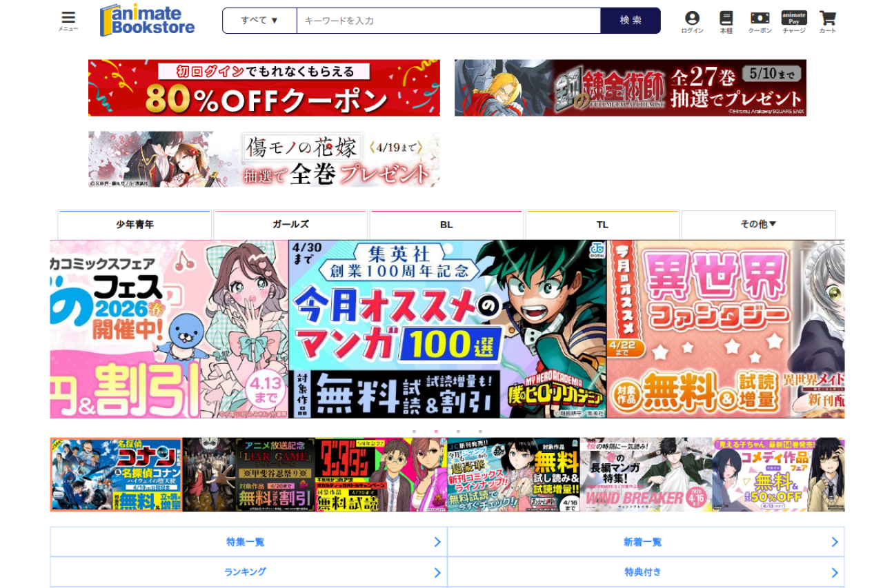Open the animate Pay チャージ icon

click(x=794, y=21)
